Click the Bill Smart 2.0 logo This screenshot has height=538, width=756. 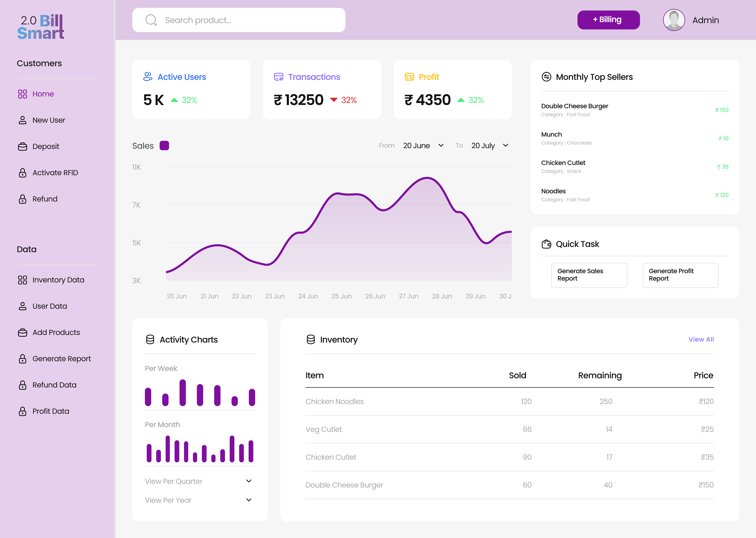[40, 27]
